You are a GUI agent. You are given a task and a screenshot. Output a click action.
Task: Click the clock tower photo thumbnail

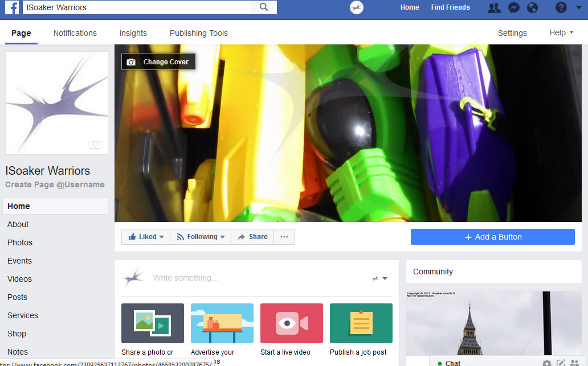coord(494,323)
